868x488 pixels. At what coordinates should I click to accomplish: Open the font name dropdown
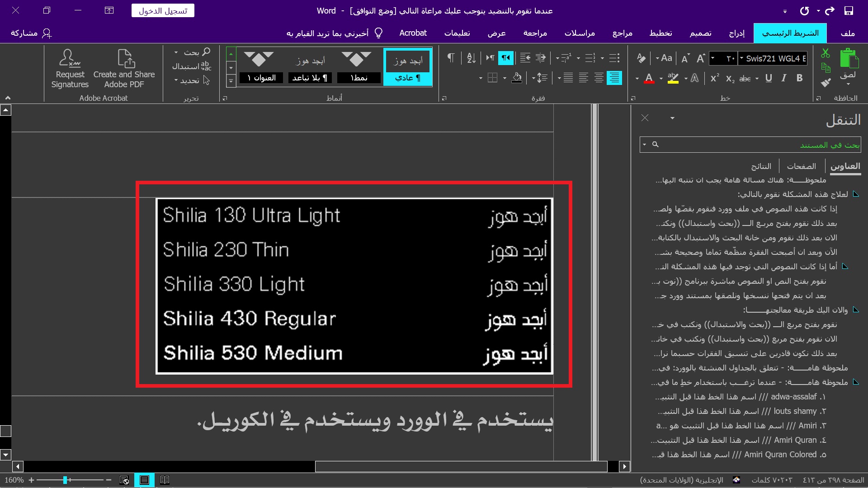pyautogui.click(x=741, y=58)
